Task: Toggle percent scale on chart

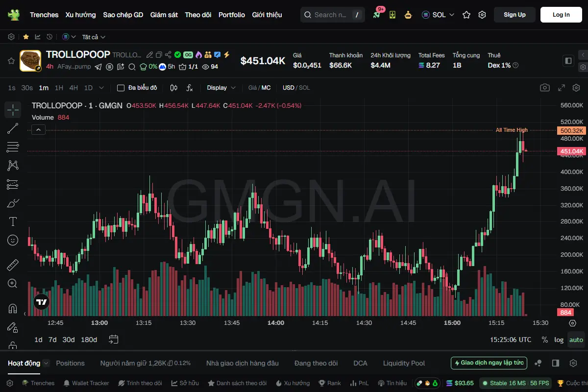Action: pos(544,340)
